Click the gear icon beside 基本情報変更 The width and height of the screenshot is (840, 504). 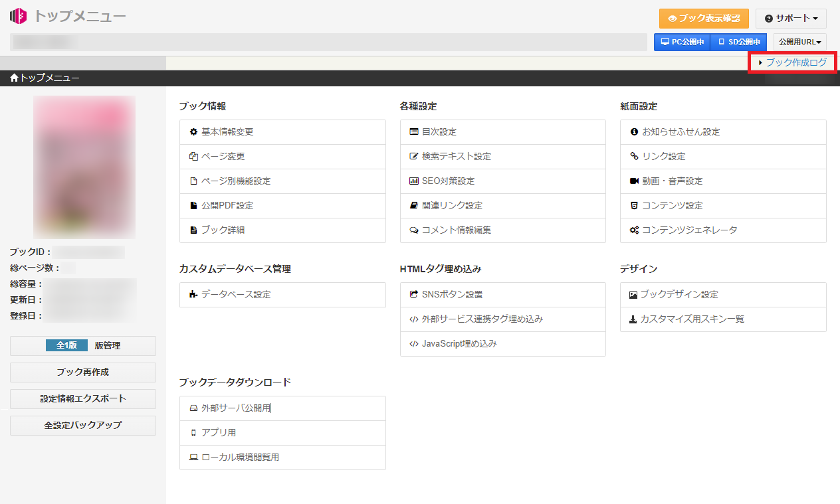pyautogui.click(x=193, y=132)
